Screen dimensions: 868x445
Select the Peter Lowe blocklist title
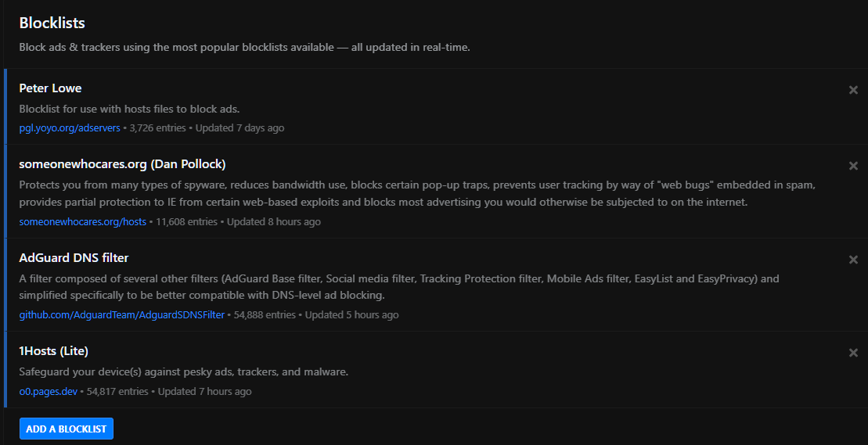50,88
